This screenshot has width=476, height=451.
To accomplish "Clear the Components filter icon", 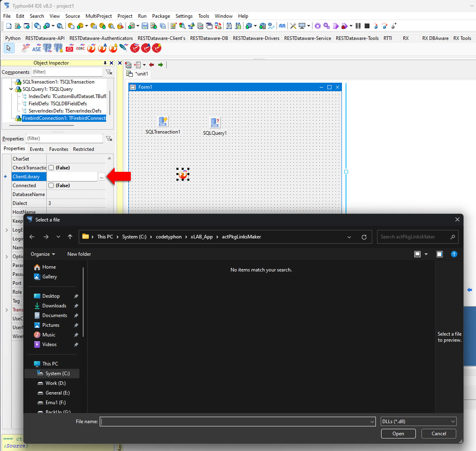I will click(x=109, y=72).
